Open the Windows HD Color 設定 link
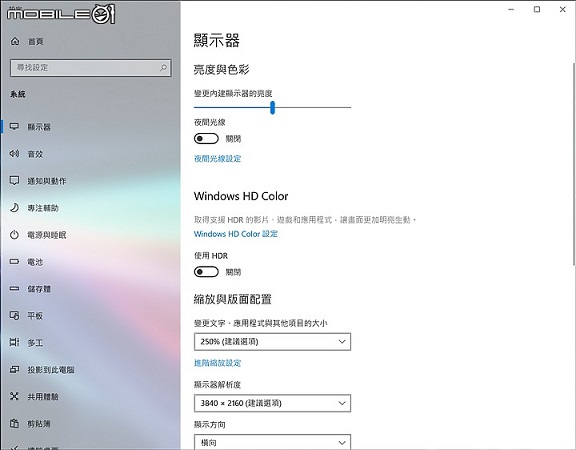Viewport: 576px width, 450px height. click(x=236, y=234)
